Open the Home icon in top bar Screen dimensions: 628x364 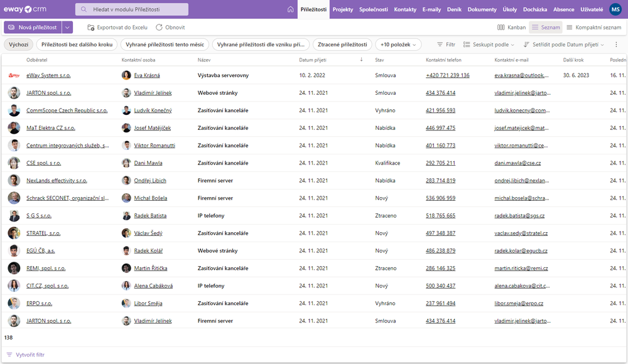point(290,9)
